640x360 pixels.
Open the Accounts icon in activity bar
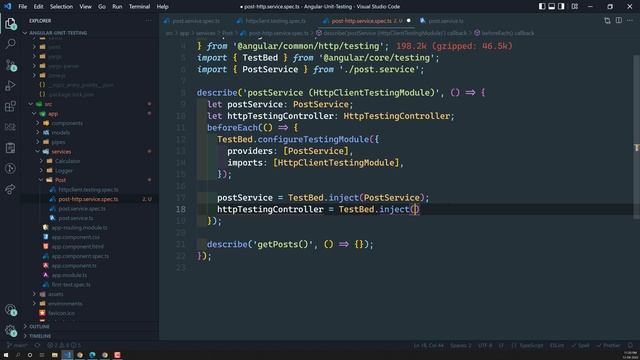click(x=10, y=310)
